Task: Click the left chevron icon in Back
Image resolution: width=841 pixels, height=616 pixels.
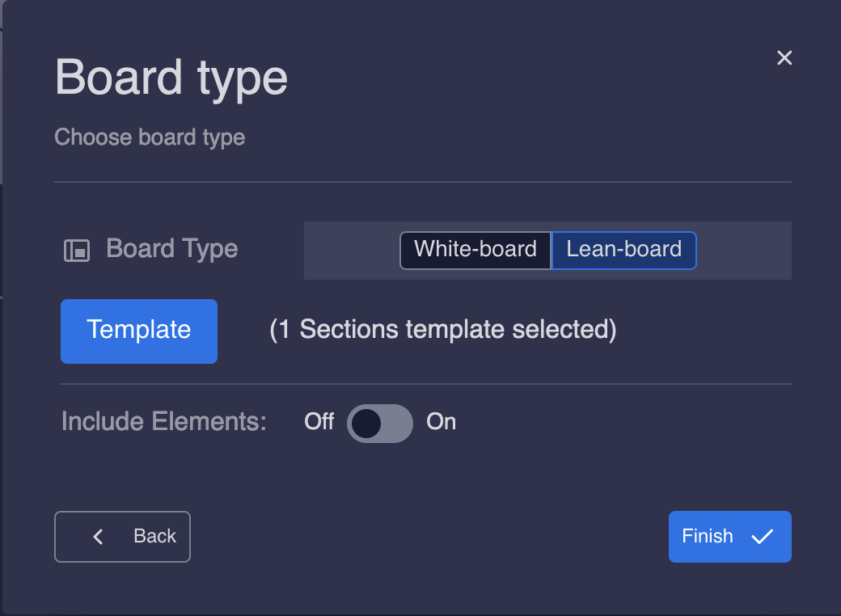Action: [99, 537]
